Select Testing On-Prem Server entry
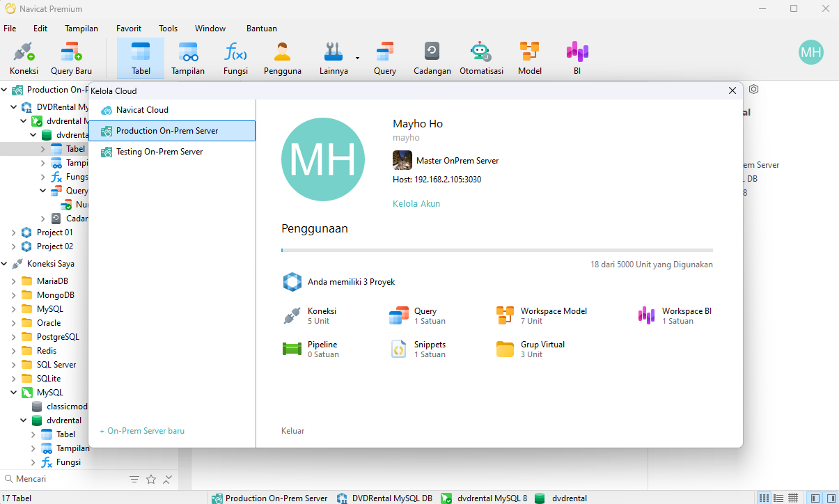Screen dimensions: 839x504 pyautogui.click(x=172, y=152)
